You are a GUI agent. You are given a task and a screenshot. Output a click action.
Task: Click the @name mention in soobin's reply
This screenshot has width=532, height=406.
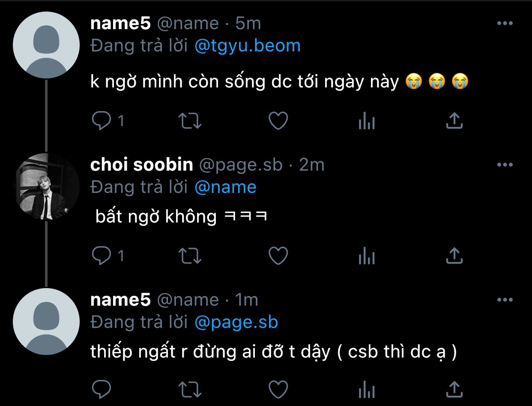coord(225,187)
